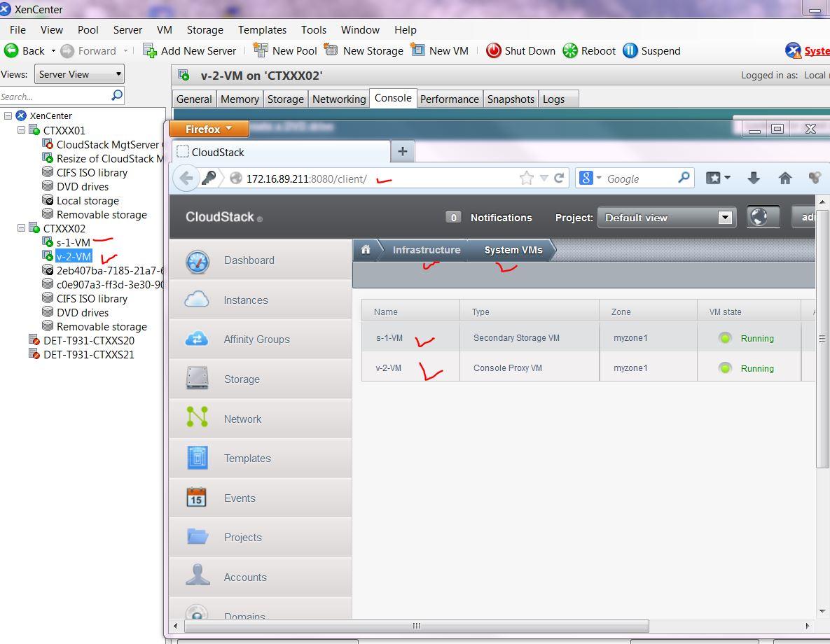Open a new Firefox tab with plus
Viewport: 830px width, 644px height.
pyautogui.click(x=402, y=151)
